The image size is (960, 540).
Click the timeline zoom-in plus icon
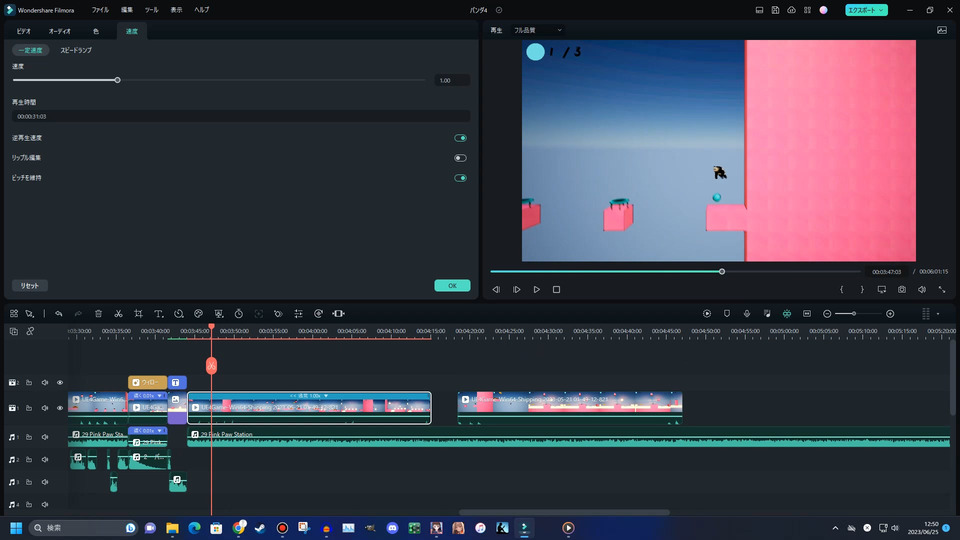click(890, 313)
